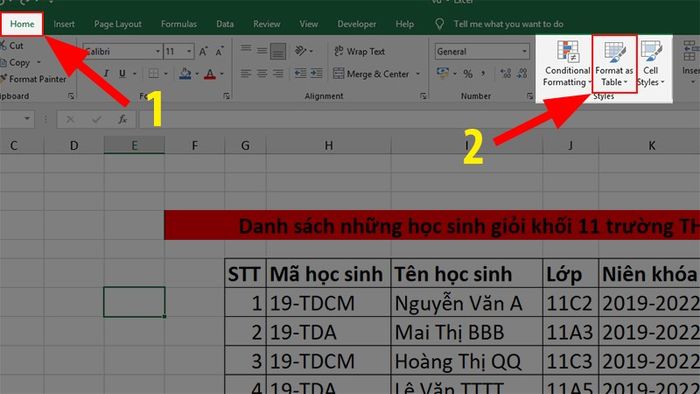700x394 pixels.
Task: Expand the Copy options arrow
Action: click(38, 62)
